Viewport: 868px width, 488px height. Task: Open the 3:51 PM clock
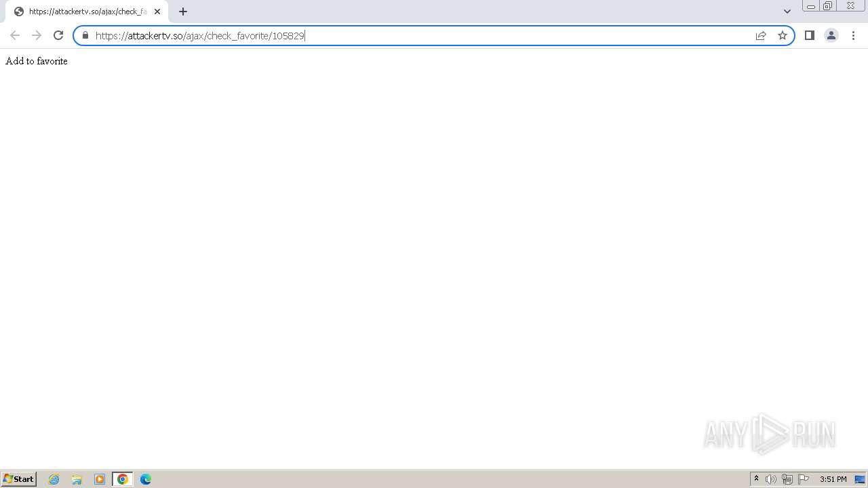pyautogui.click(x=833, y=479)
